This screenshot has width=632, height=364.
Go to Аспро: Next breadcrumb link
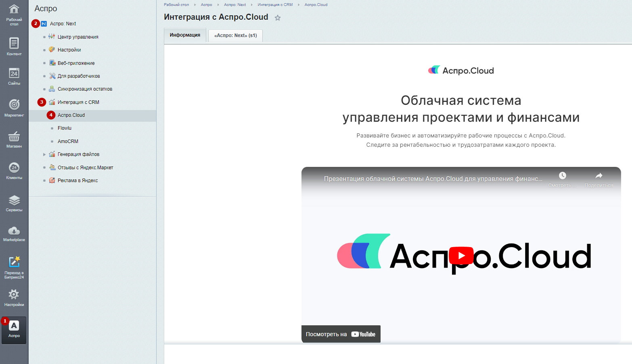tap(235, 5)
